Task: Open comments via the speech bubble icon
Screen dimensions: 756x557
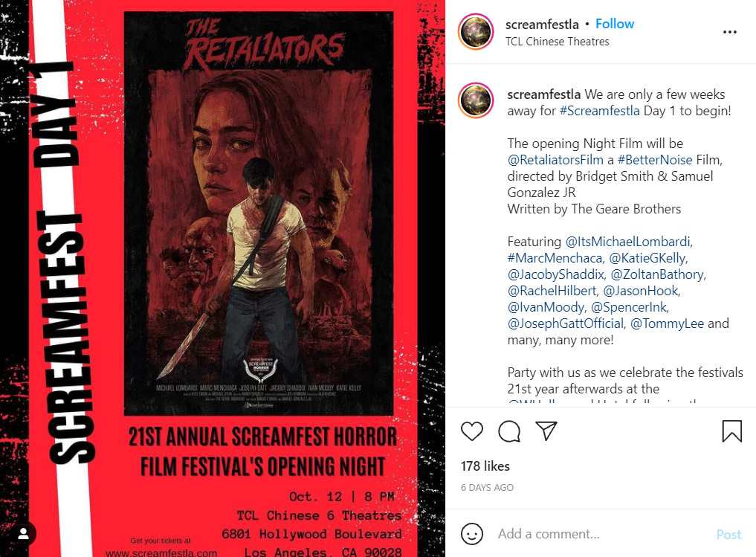Action: (509, 431)
